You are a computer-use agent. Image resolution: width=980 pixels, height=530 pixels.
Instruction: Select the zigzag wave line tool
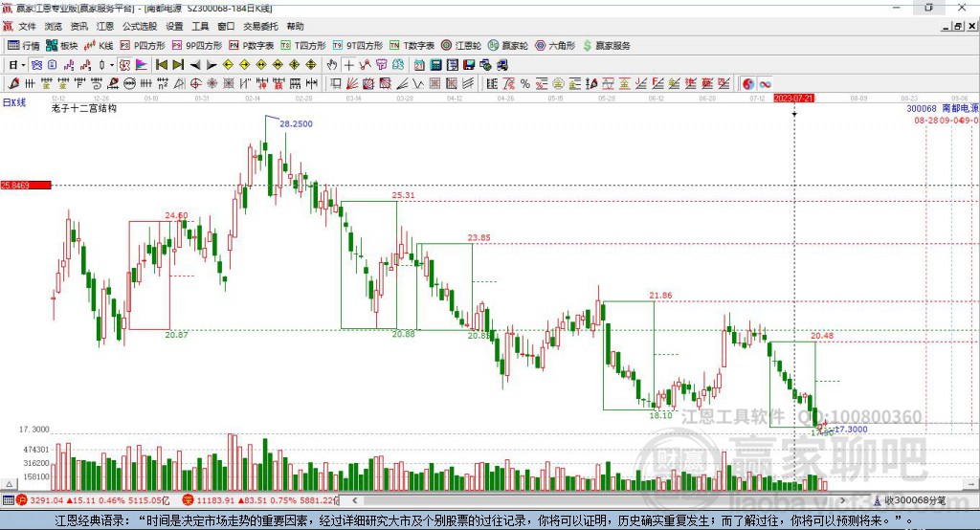pyautogui.click(x=417, y=84)
